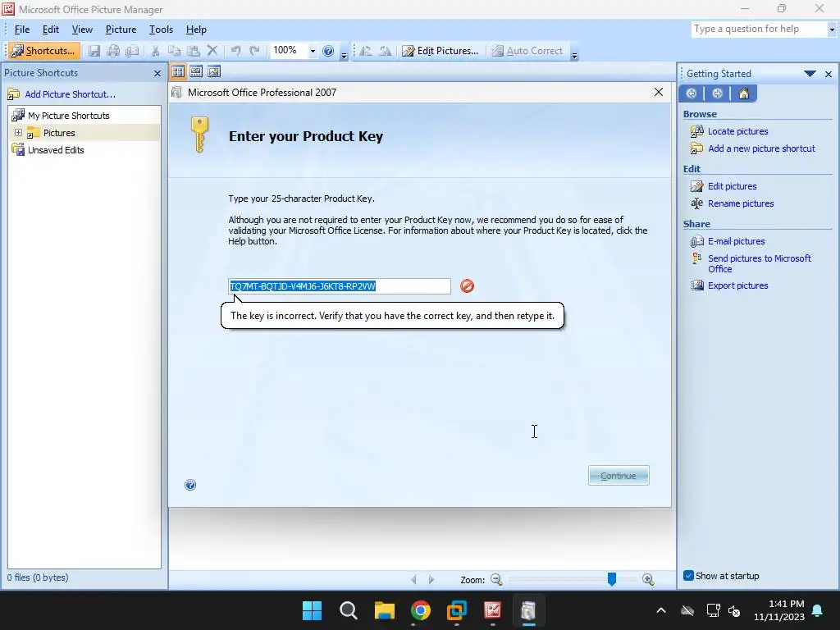
Task: Click Rename pictures link
Action: (741, 203)
